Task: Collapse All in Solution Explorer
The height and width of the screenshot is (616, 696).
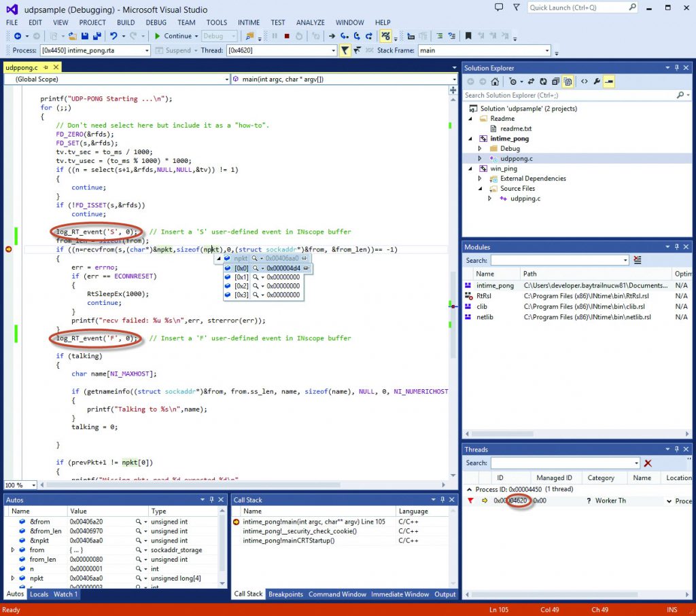Action: tap(555, 81)
